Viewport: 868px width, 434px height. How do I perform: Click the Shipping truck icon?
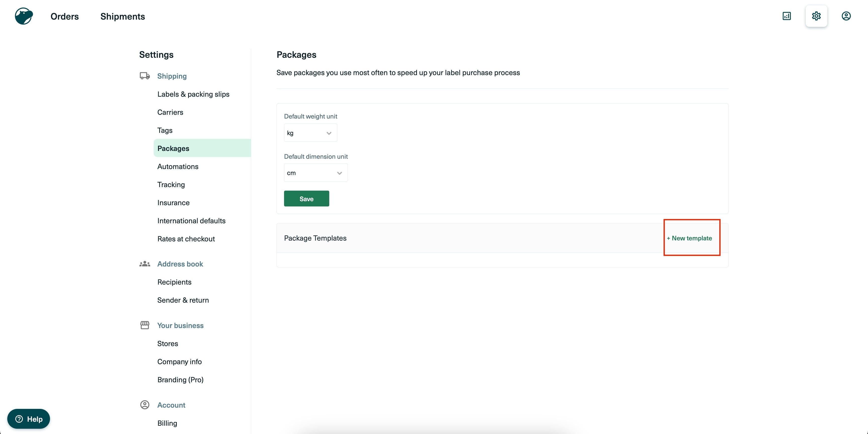[145, 76]
